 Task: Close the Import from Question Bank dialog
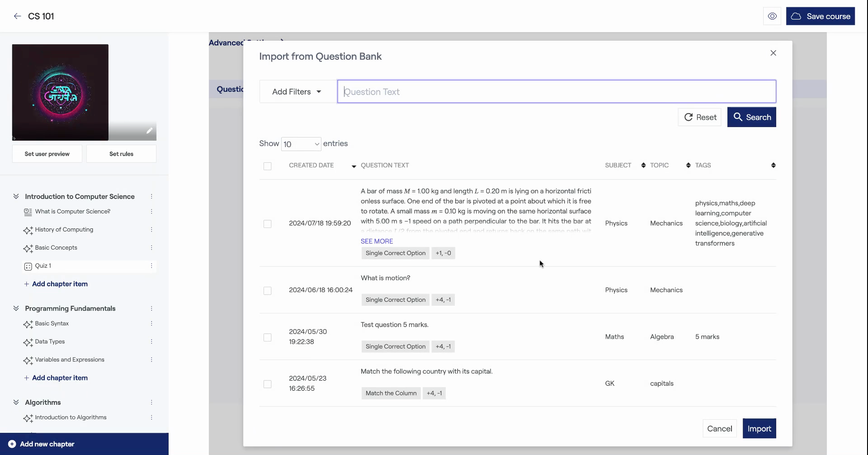click(x=773, y=53)
